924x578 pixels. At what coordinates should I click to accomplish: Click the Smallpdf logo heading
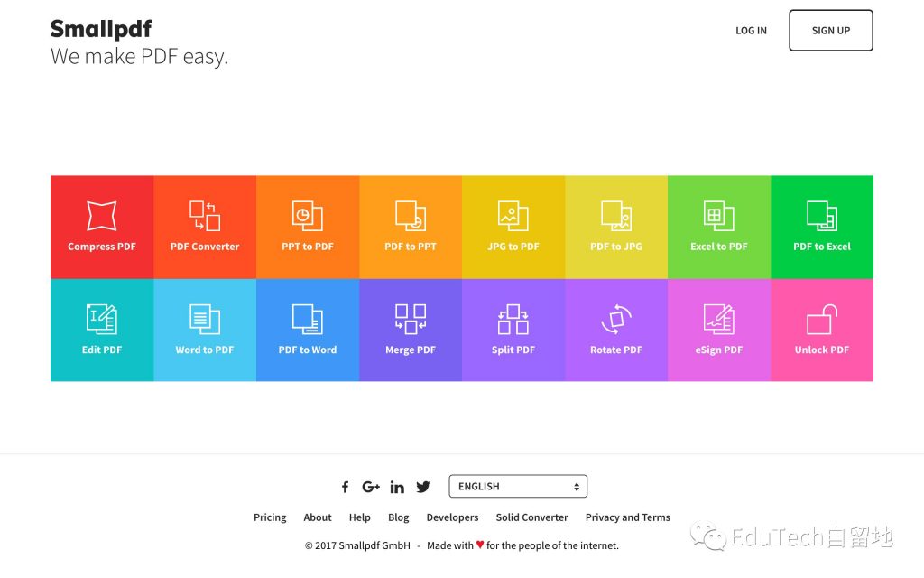[101, 29]
